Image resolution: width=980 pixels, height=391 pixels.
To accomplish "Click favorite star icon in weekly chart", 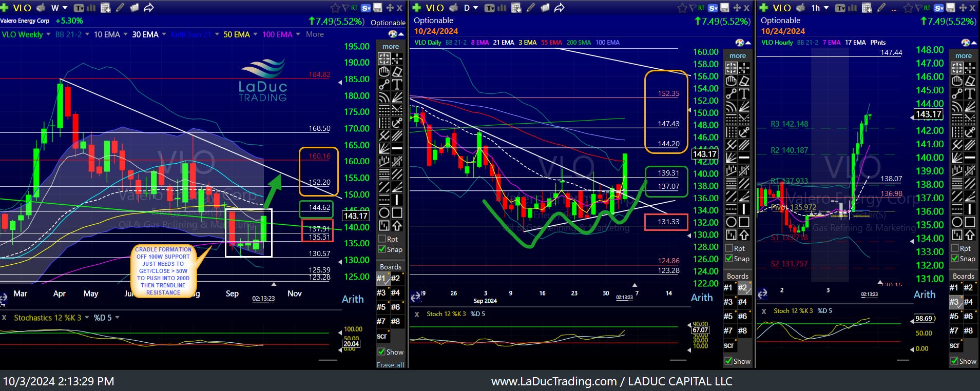I will 335,8.
